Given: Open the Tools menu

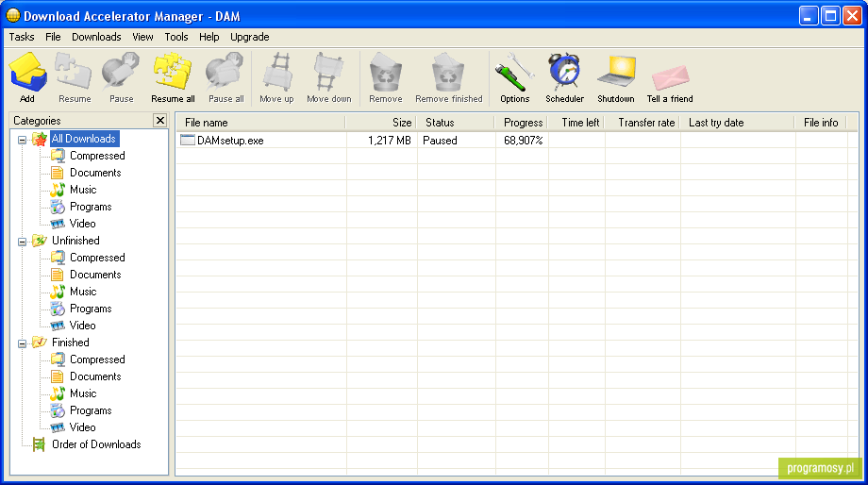Looking at the screenshot, I should click(x=176, y=37).
